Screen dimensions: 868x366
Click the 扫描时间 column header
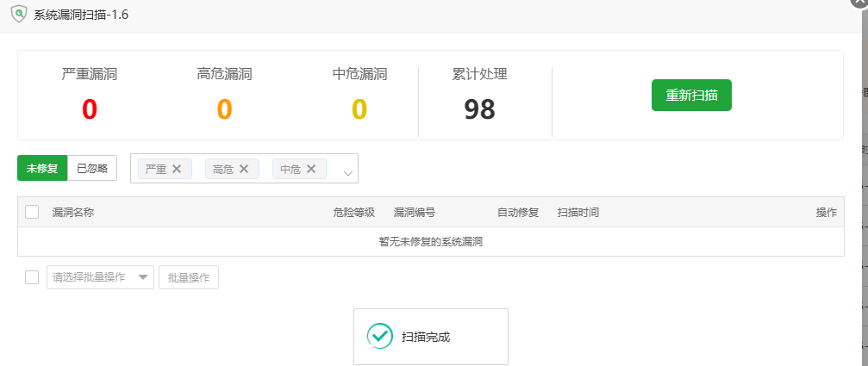pyautogui.click(x=578, y=212)
